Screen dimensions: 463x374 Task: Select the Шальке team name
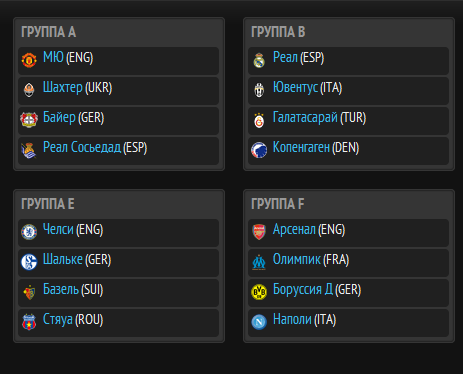pyautogui.click(x=63, y=259)
